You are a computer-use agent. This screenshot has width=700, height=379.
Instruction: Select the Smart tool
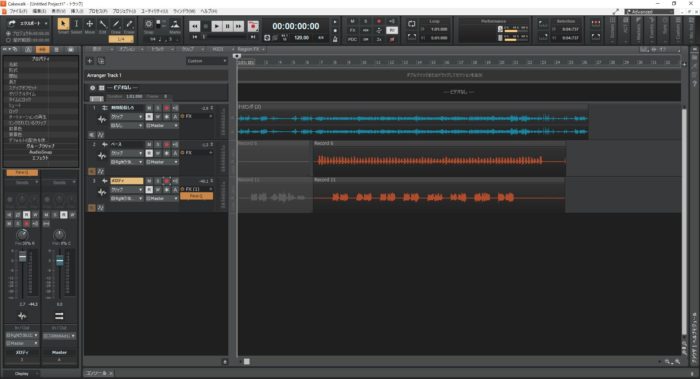tap(63, 24)
